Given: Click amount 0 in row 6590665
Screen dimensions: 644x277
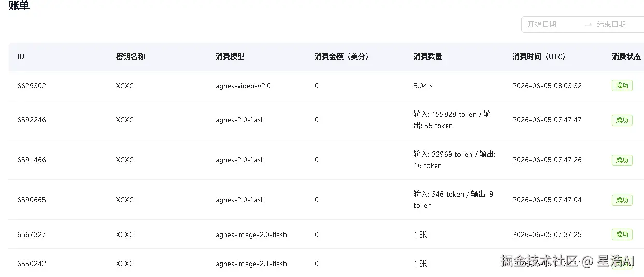Looking at the screenshot, I should coord(317,200).
